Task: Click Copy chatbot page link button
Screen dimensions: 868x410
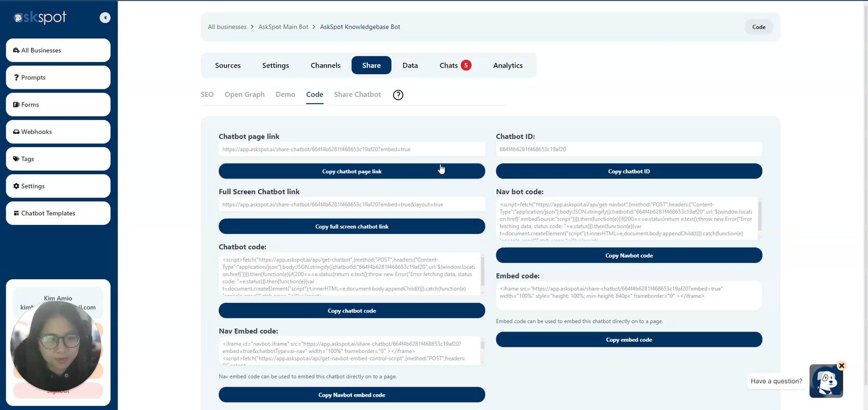Action: (352, 171)
